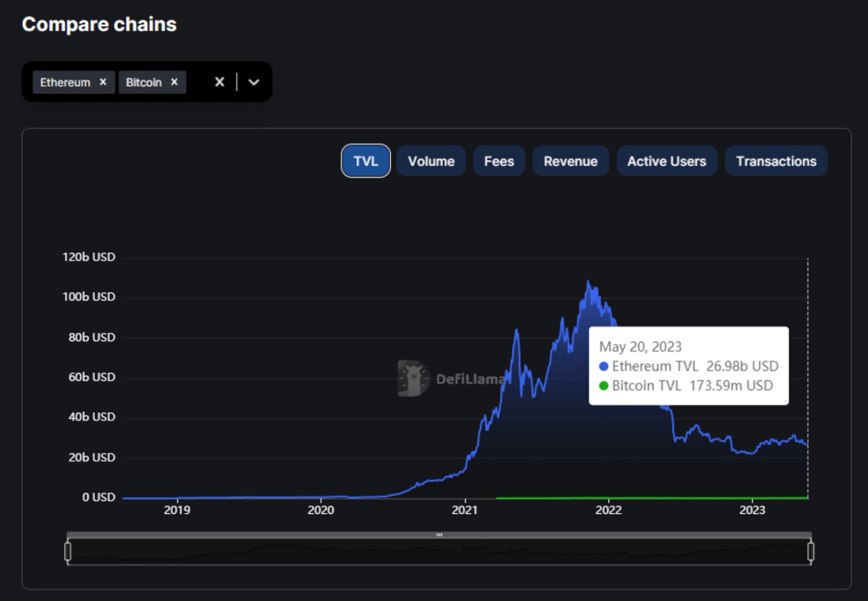This screenshot has height=601, width=868.
Task: Remove the Bitcoin chain chip
Action: point(174,82)
